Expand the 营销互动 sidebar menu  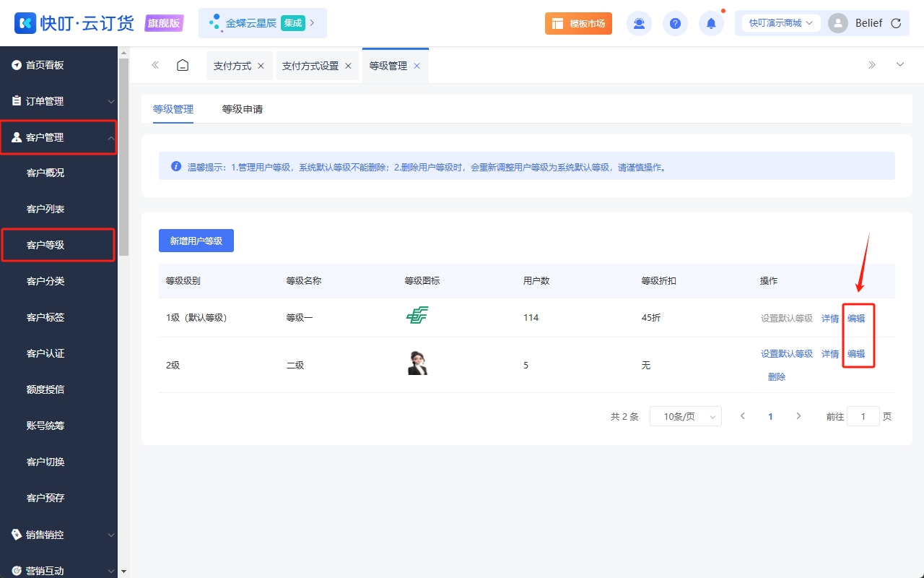[x=58, y=570]
